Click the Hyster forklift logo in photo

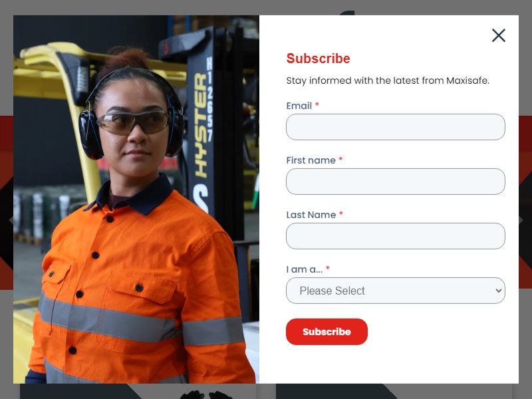(201, 126)
